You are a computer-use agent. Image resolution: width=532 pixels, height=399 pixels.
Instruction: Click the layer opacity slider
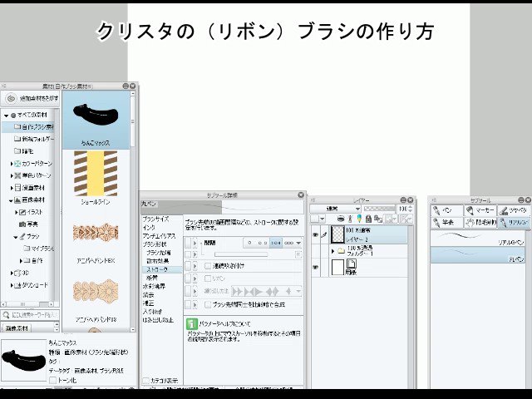379,209
